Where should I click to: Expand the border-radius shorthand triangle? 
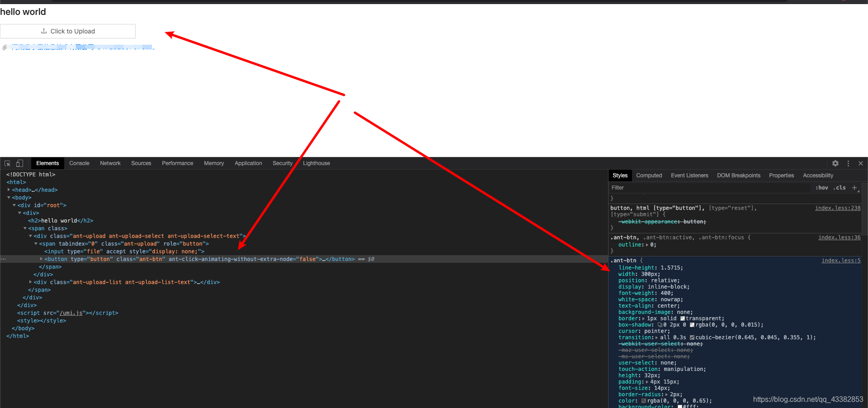(x=666, y=394)
